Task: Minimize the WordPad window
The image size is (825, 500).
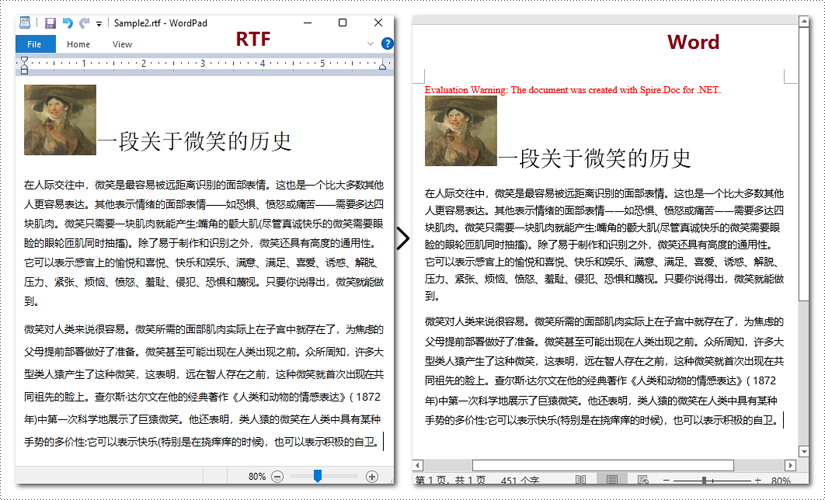Action: click(308, 23)
